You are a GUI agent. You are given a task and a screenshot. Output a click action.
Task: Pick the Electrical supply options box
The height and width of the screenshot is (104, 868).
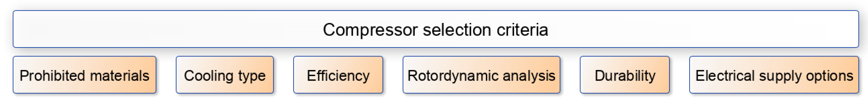(774, 75)
